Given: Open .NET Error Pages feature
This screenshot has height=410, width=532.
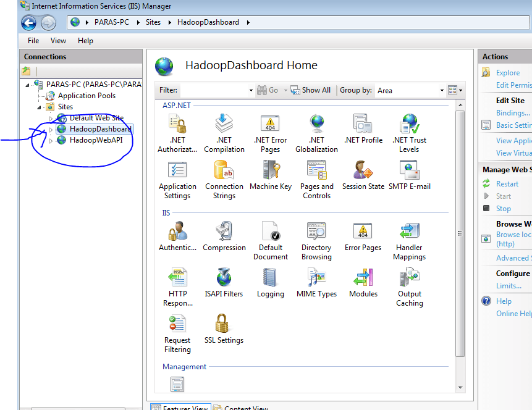Looking at the screenshot, I should (271, 133).
